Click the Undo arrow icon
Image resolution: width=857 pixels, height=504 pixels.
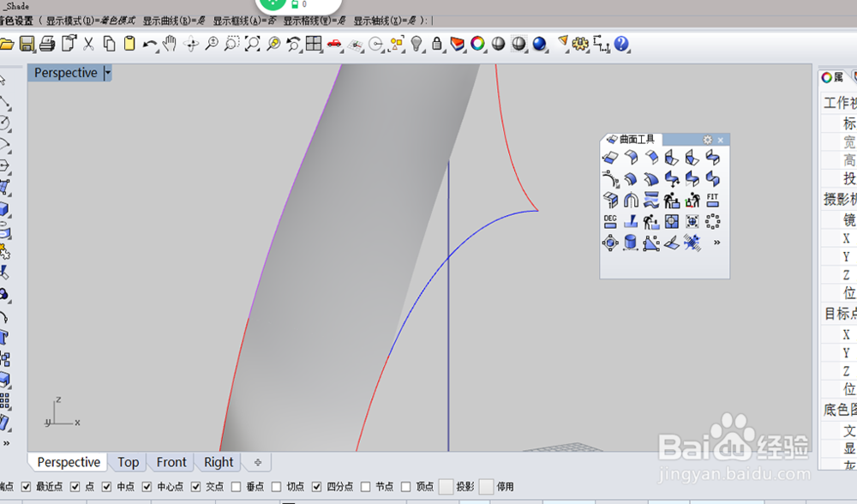[x=149, y=44]
